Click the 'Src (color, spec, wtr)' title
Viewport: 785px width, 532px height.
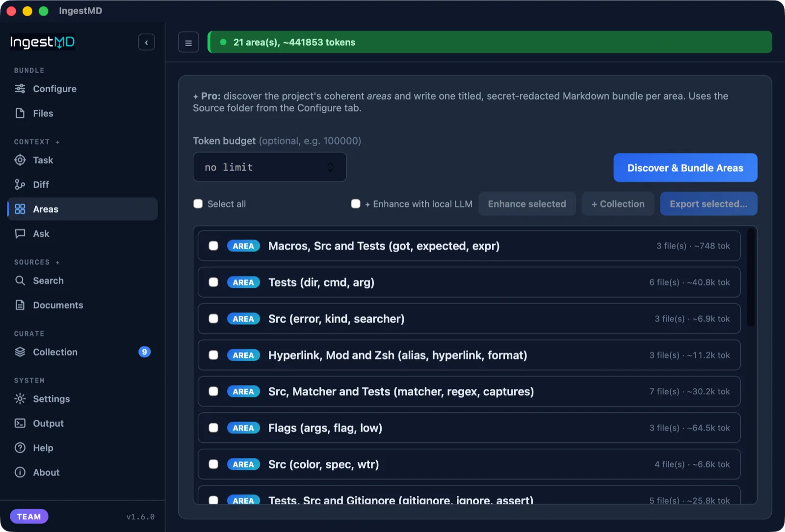pyautogui.click(x=324, y=464)
